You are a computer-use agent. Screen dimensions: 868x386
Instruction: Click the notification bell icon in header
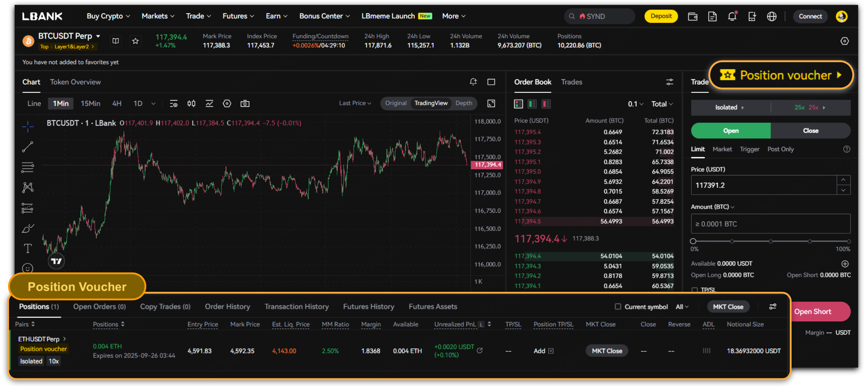pyautogui.click(x=732, y=16)
